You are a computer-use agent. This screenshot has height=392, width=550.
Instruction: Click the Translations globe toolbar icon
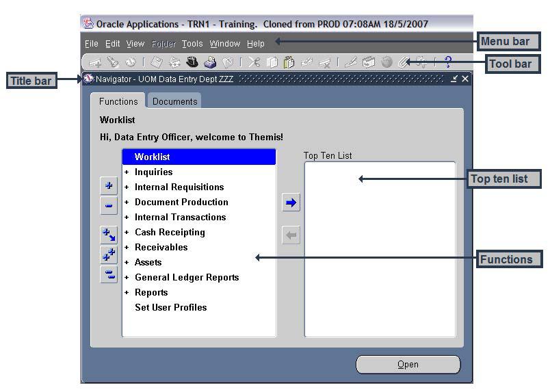pyautogui.click(x=387, y=62)
